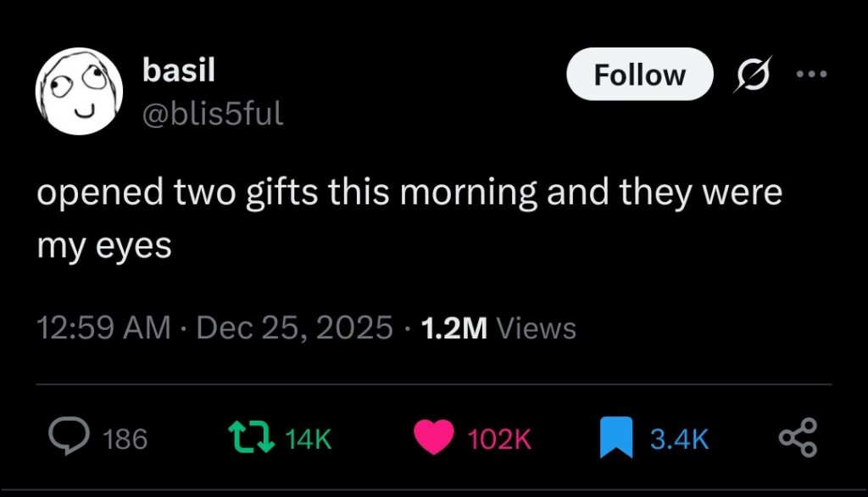Click the 14K reposts count
The image size is (868, 497).
[308, 438]
